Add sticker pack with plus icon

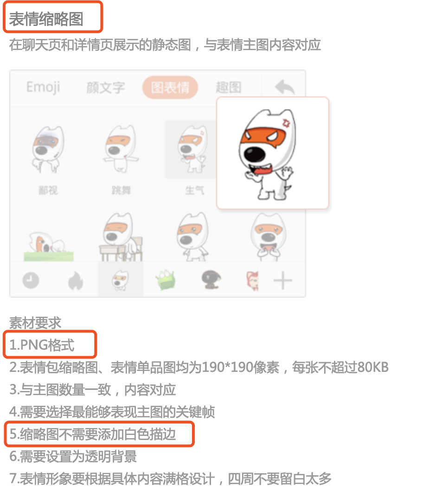click(x=283, y=281)
